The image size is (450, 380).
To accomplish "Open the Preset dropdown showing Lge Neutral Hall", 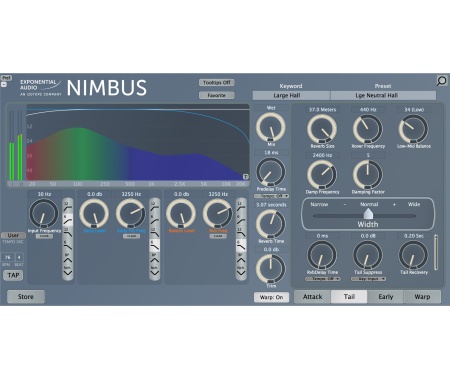I will [383, 95].
